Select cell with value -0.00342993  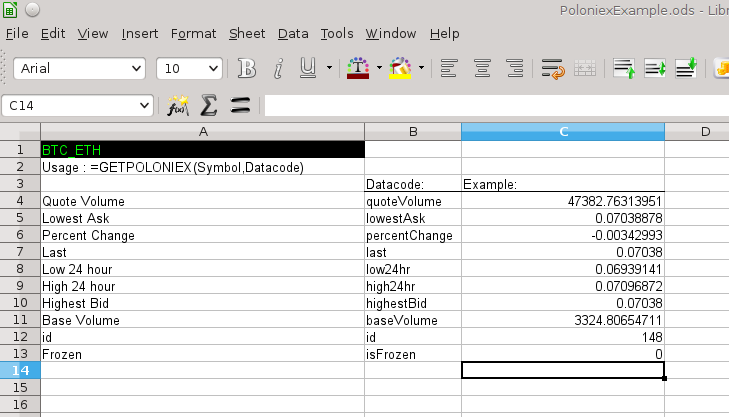[x=563, y=235]
